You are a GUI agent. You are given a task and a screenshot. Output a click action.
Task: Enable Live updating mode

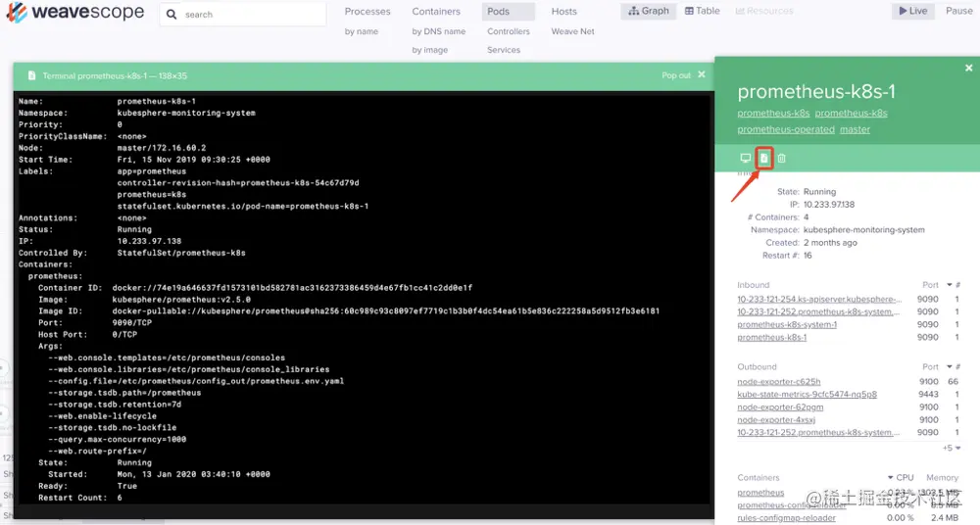pos(913,11)
